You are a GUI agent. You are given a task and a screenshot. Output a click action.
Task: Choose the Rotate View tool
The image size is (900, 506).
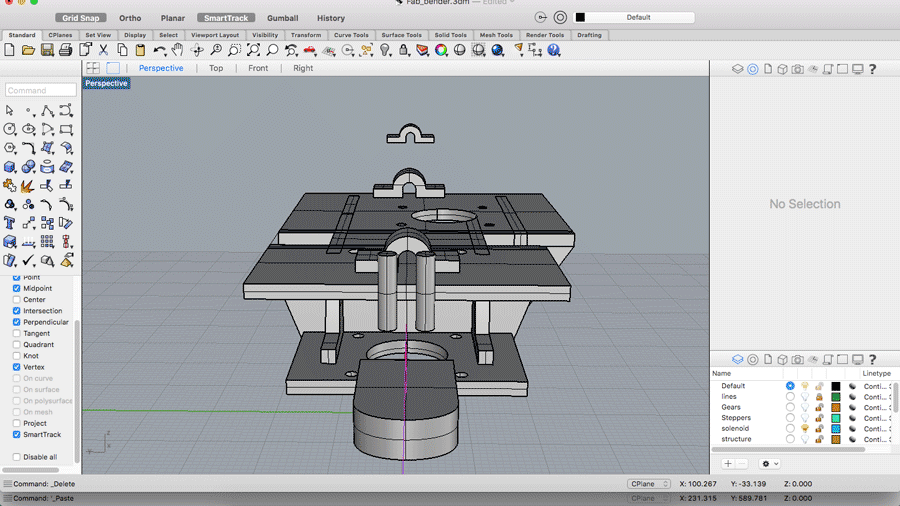[x=197, y=50]
